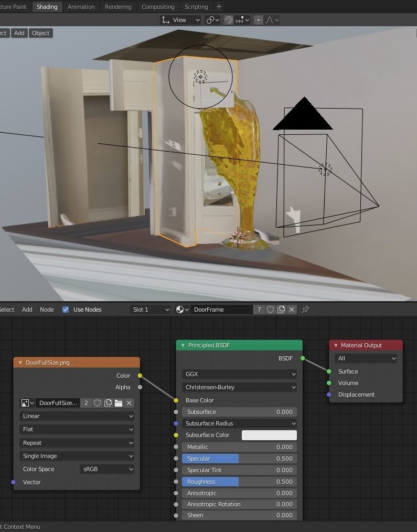Collapse the DoorFullSize.png node
This screenshot has width=417, height=532.
click(x=20, y=363)
